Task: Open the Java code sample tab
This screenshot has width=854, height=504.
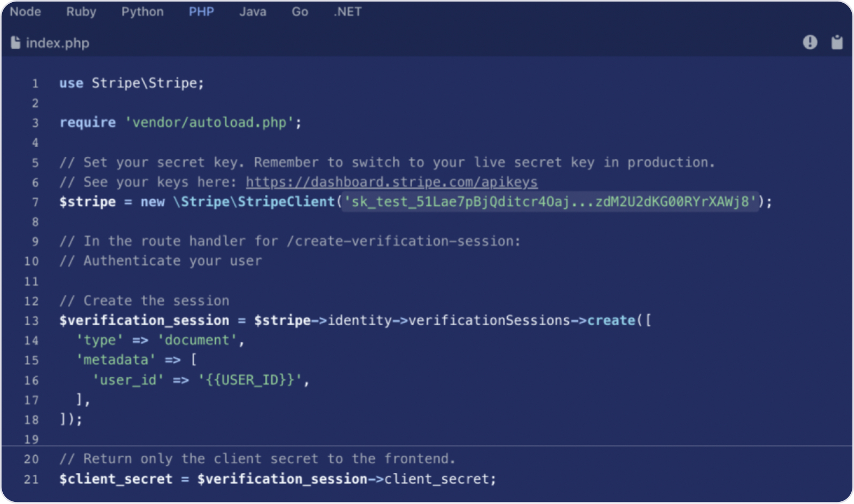Action: 253,12
